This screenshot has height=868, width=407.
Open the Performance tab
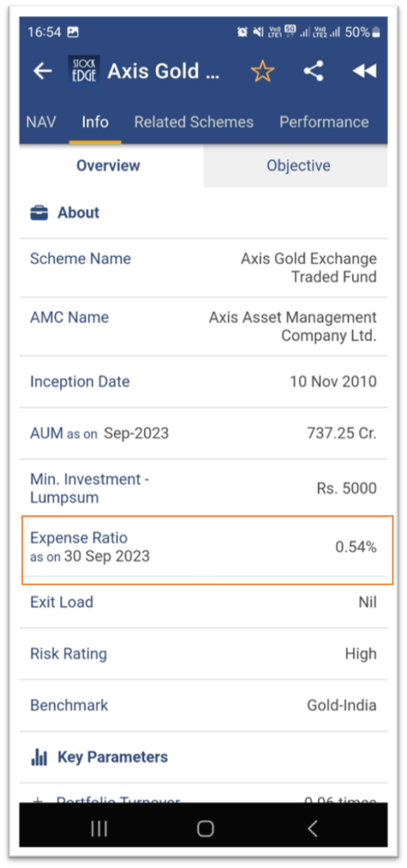pyautogui.click(x=324, y=122)
